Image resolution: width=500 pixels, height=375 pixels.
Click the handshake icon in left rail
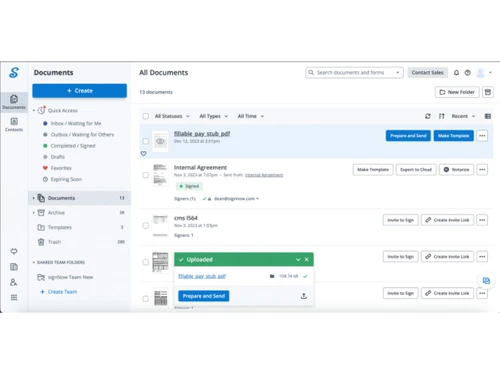tap(14, 251)
